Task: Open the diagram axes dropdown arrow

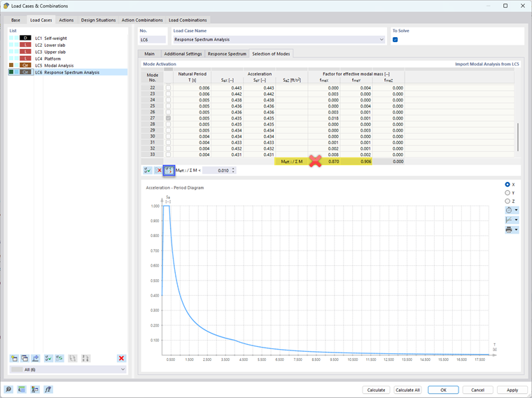Action: click(517, 220)
